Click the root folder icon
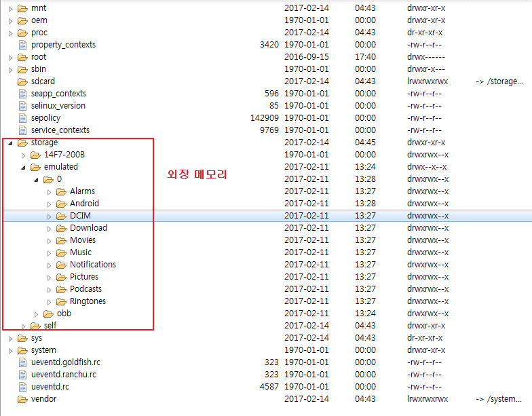Screen dimensions: 532x416 point(22,57)
